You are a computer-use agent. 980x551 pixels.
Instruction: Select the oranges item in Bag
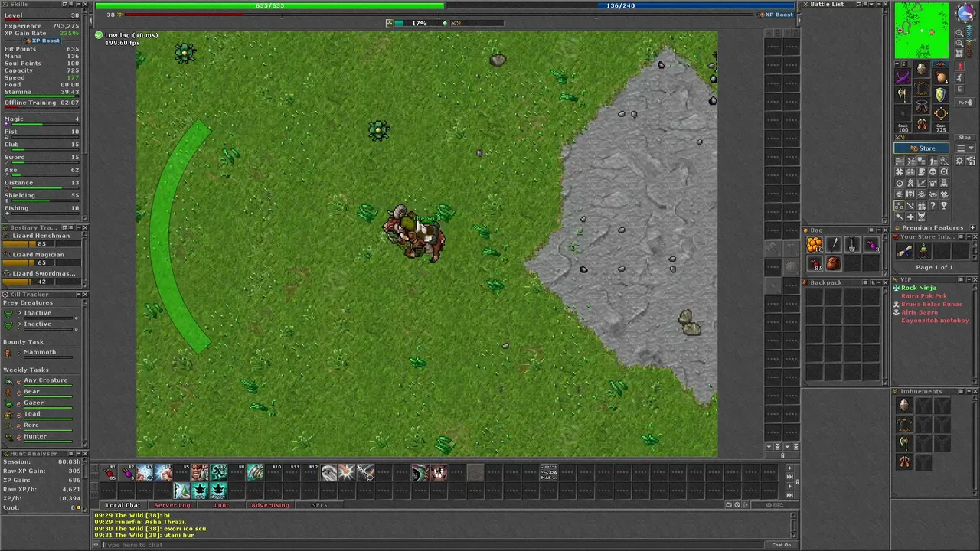tap(815, 245)
